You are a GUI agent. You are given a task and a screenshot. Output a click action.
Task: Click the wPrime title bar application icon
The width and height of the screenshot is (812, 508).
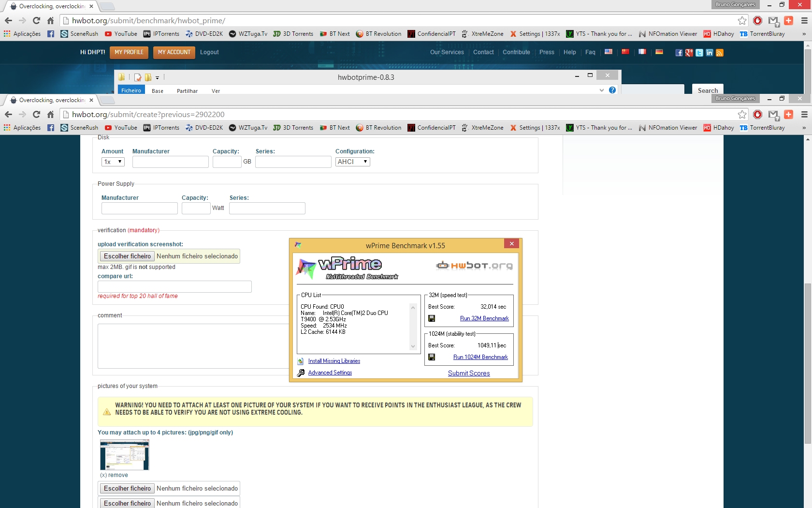(298, 245)
